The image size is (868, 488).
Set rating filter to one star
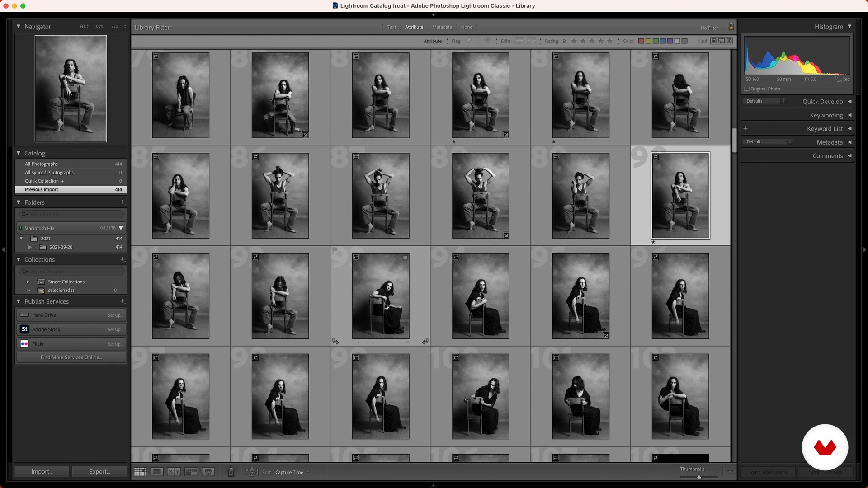click(574, 41)
